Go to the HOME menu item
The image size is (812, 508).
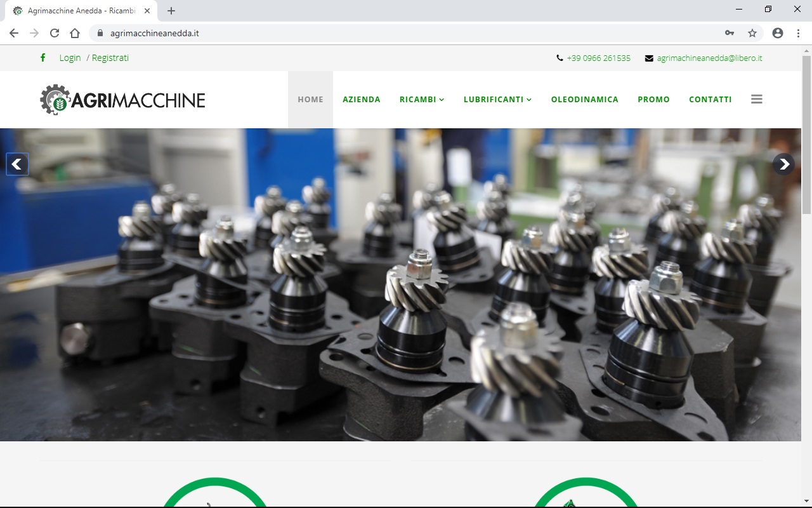(x=310, y=100)
